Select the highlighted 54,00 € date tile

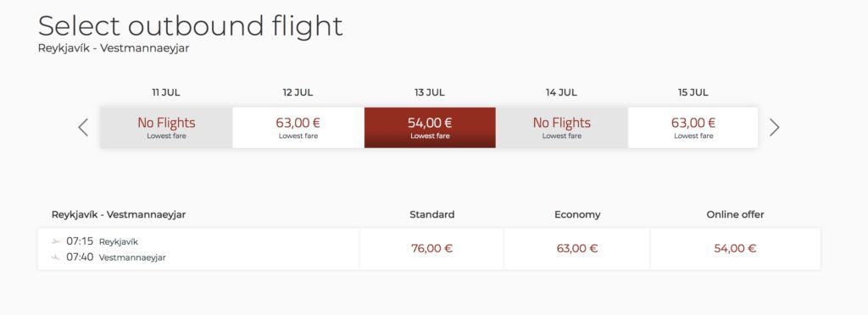point(430,128)
